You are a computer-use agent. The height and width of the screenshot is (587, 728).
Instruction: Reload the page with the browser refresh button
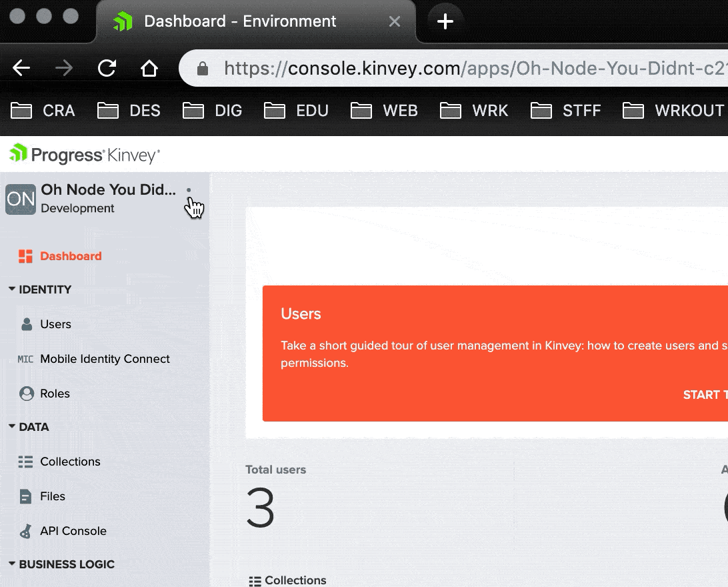(107, 68)
